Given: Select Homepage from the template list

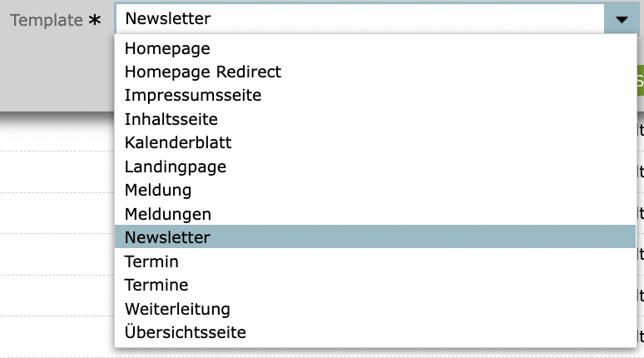Looking at the screenshot, I should pyautogui.click(x=167, y=48).
